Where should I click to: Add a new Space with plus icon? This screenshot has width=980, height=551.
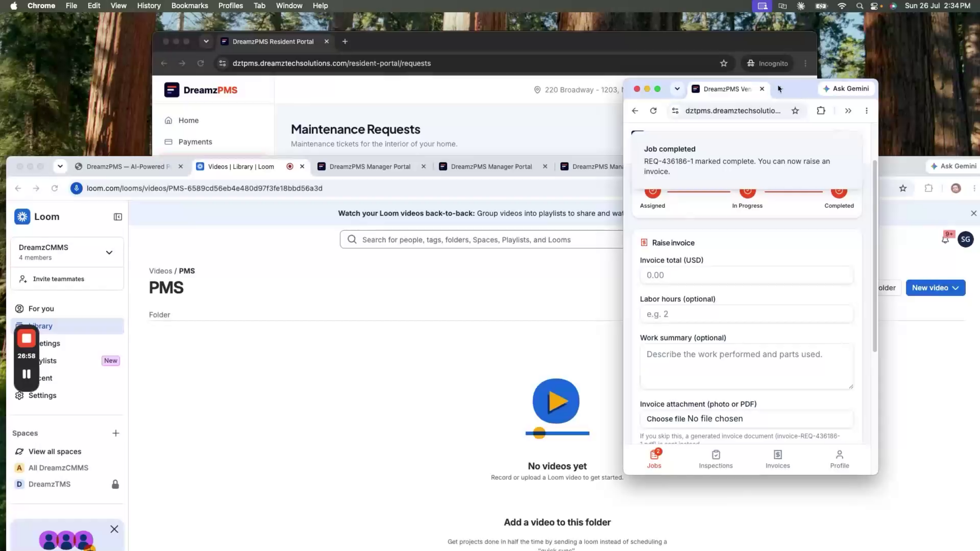[116, 433]
